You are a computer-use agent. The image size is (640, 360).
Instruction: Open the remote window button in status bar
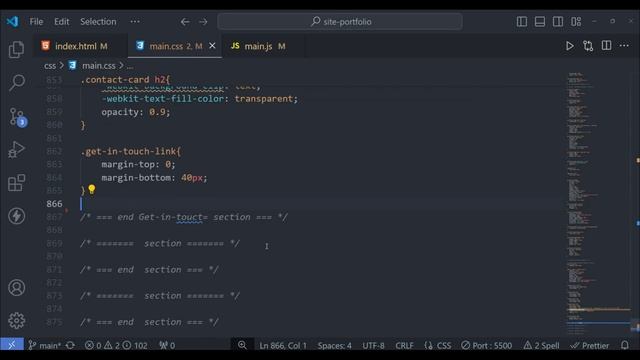[11, 345]
